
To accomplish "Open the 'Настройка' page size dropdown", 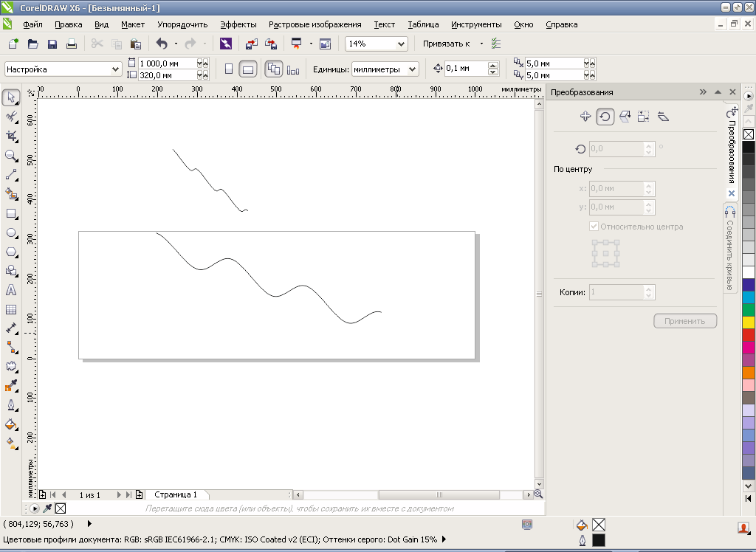I will (115, 69).
